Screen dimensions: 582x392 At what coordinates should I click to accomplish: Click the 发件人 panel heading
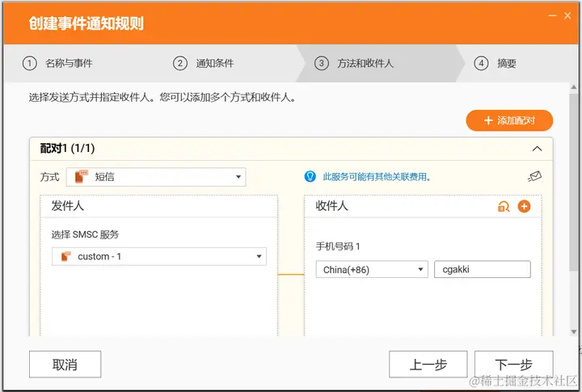click(x=68, y=205)
